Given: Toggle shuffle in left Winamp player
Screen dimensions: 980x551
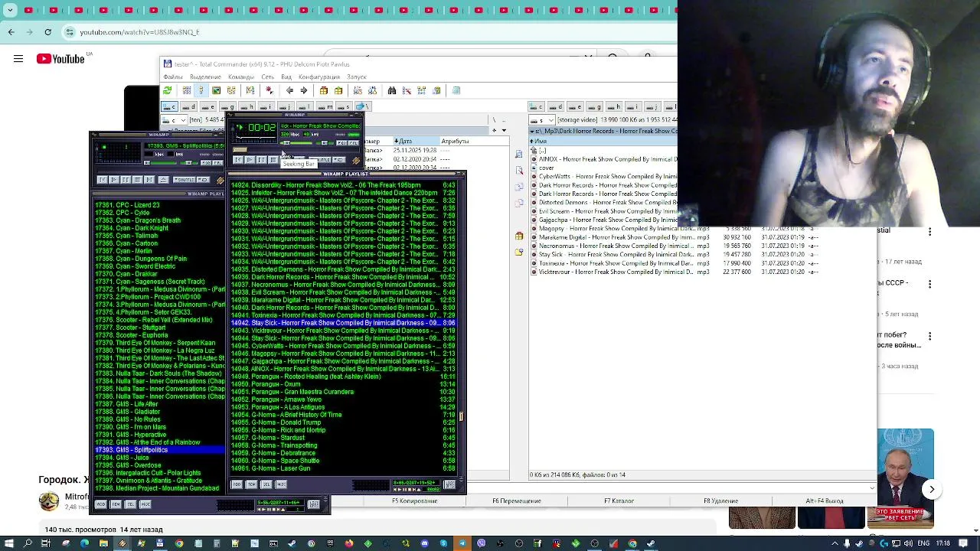Looking at the screenshot, I should point(185,180).
